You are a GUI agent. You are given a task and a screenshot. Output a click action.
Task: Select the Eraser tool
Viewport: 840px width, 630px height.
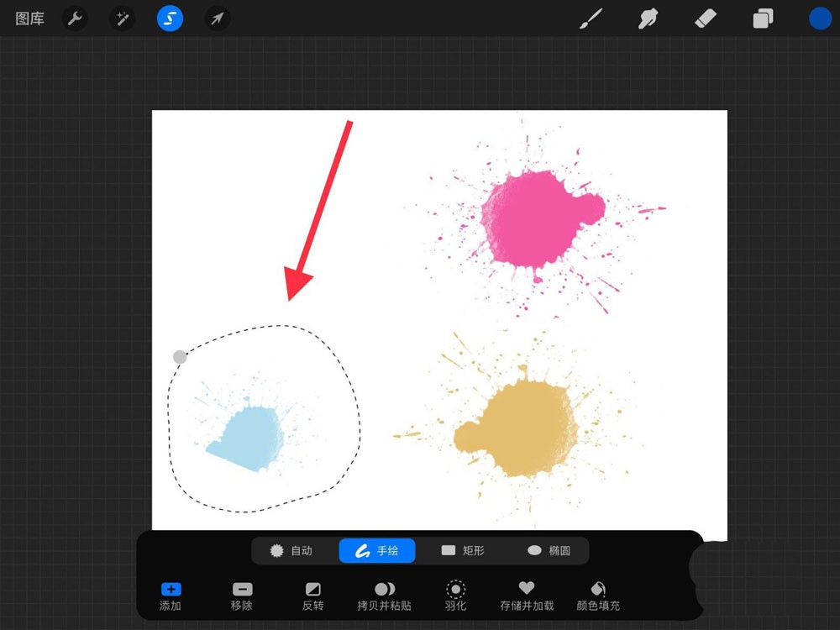click(706, 18)
